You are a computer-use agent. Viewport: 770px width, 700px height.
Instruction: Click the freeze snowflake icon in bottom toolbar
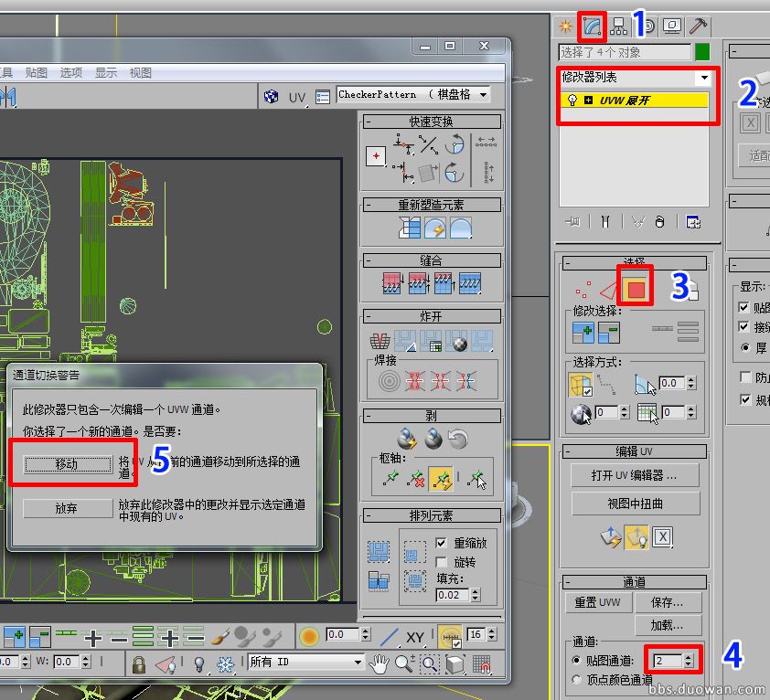(224, 663)
